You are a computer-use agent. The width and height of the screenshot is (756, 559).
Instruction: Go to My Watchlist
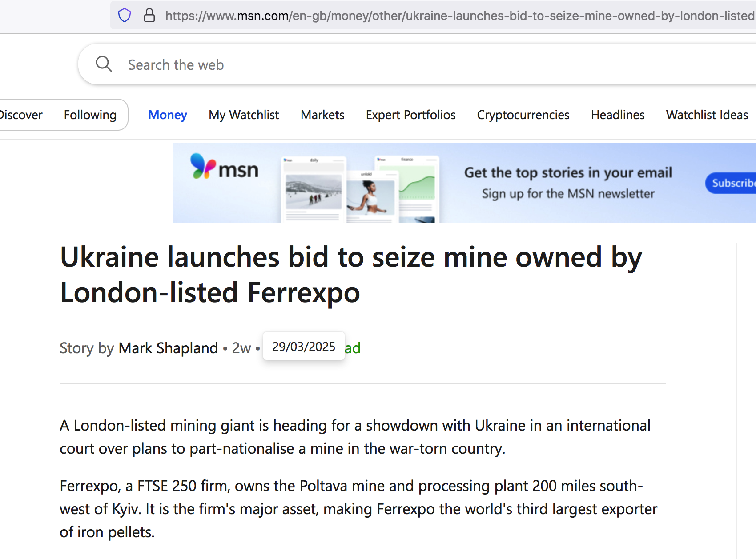coord(244,115)
